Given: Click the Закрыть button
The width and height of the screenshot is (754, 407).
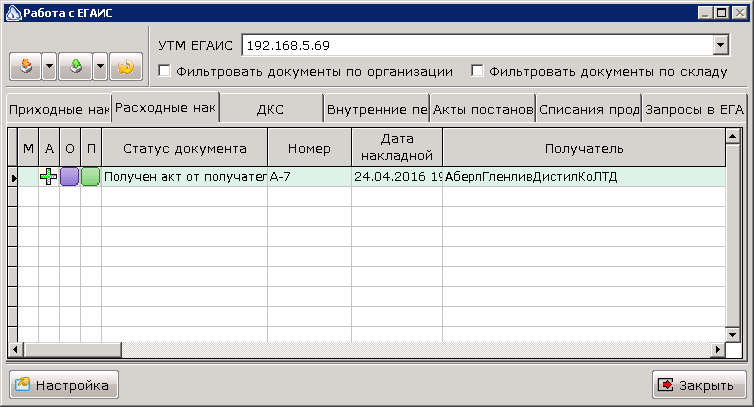Looking at the screenshot, I should point(699,385).
